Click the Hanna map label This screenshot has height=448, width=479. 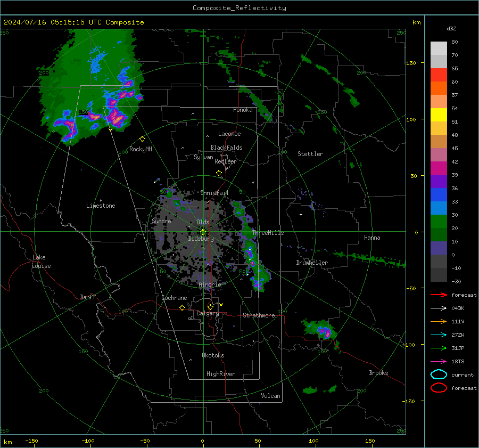pyautogui.click(x=372, y=238)
